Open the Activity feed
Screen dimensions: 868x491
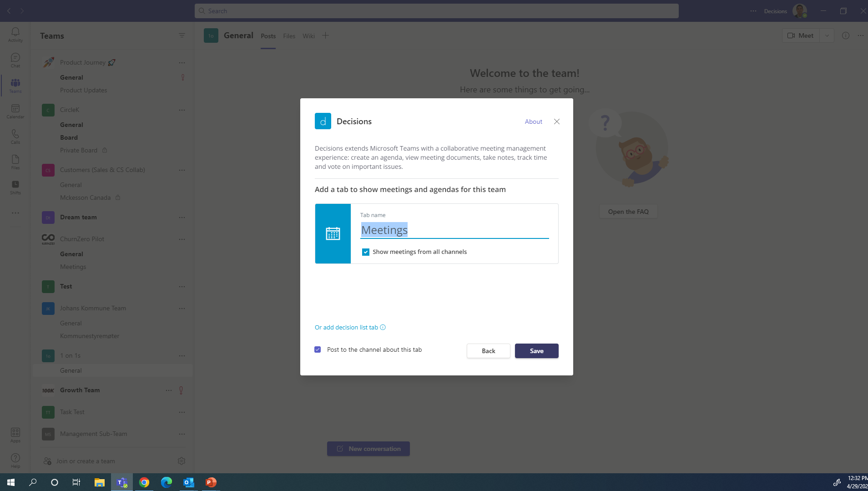click(x=15, y=34)
